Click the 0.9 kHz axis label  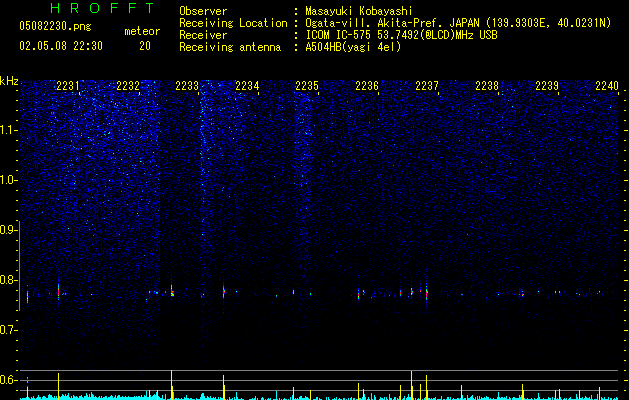pyautogui.click(x=9, y=230)
